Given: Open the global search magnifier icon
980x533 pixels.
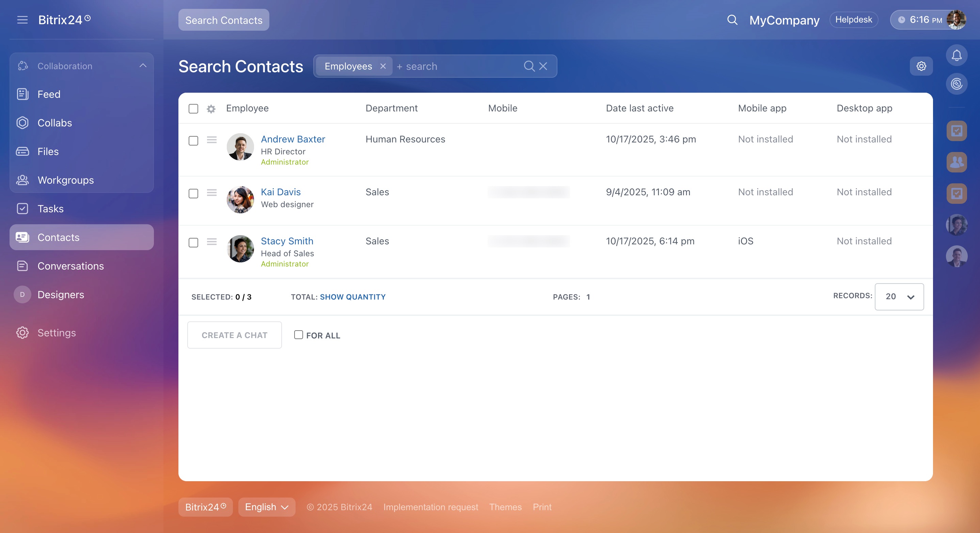Looking at the screenshot, I should (x=732, y=20).
